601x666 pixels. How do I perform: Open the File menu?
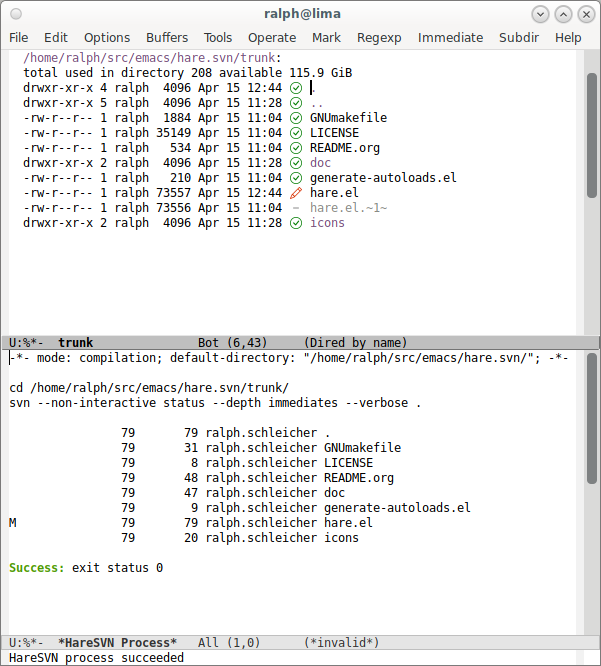click(19, 38)
